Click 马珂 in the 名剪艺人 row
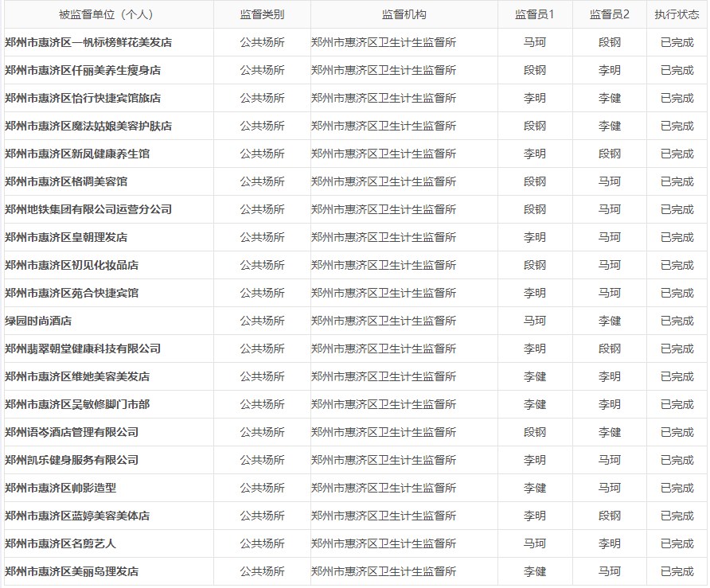710x588 pixels. [535, 543]
